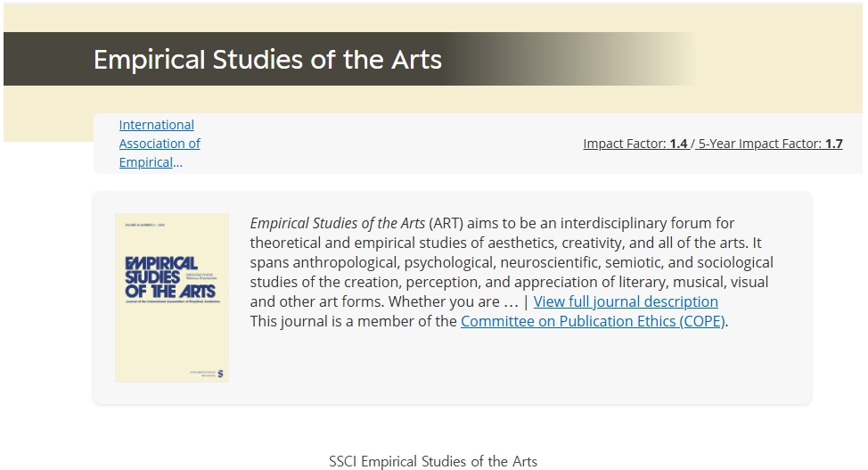The image size is (868, 470).
Task: Click the italic journal name in the description
Action: coord(337,223)
